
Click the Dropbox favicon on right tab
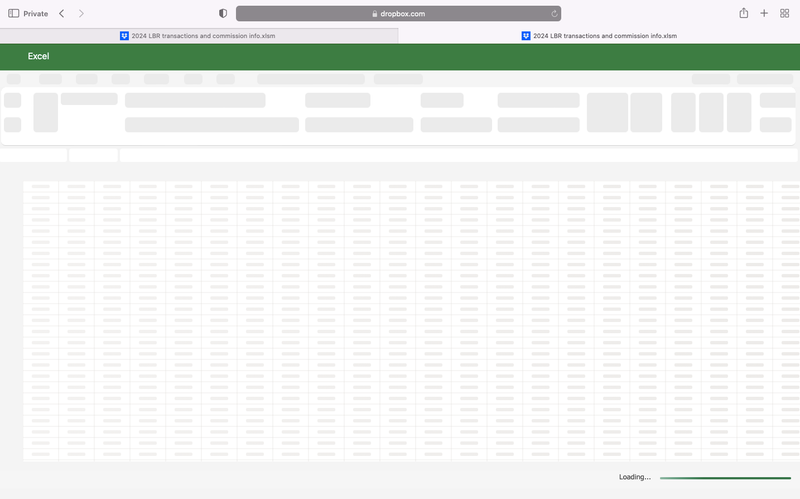coord(526,36)
